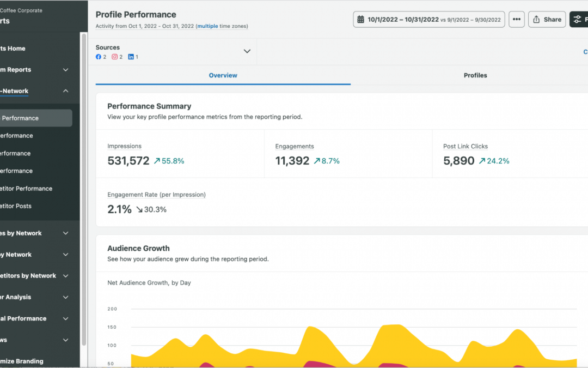The height and width of the screenshot is (368, 588).
Task: Expand the Competitors by Network sidebar section
Action: (x=65, y=276)
